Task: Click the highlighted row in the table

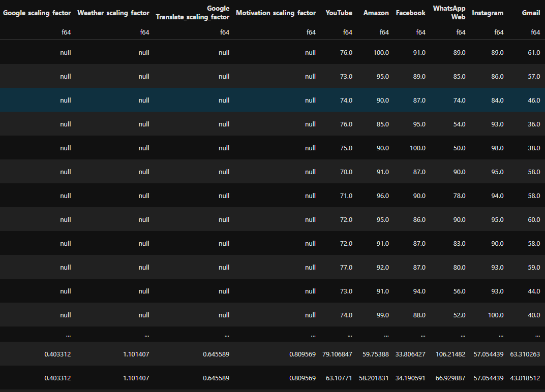Action: tap(272, 100)
